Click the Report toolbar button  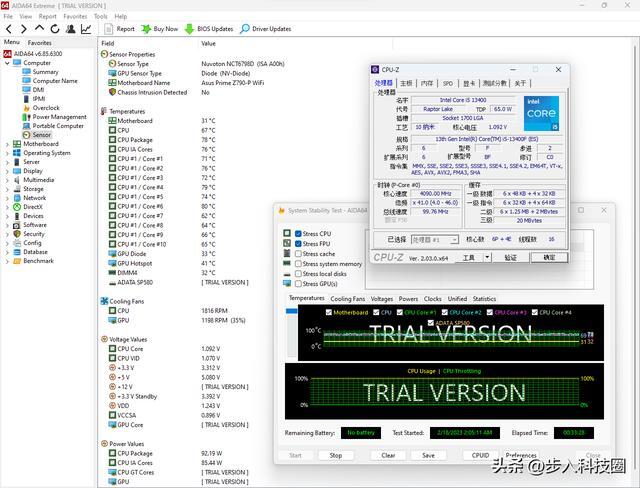(119, 29)
